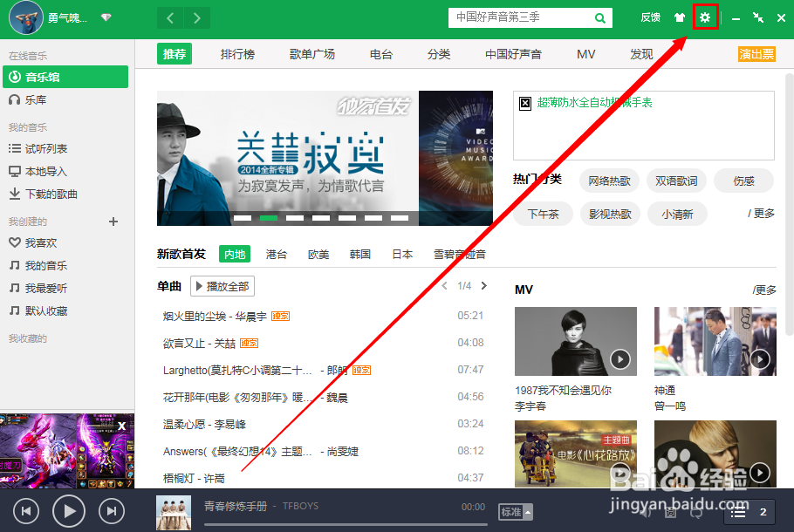Open 音乐馆 in the sidebar
Screen dimensions: 794x532
coord(65,77)
